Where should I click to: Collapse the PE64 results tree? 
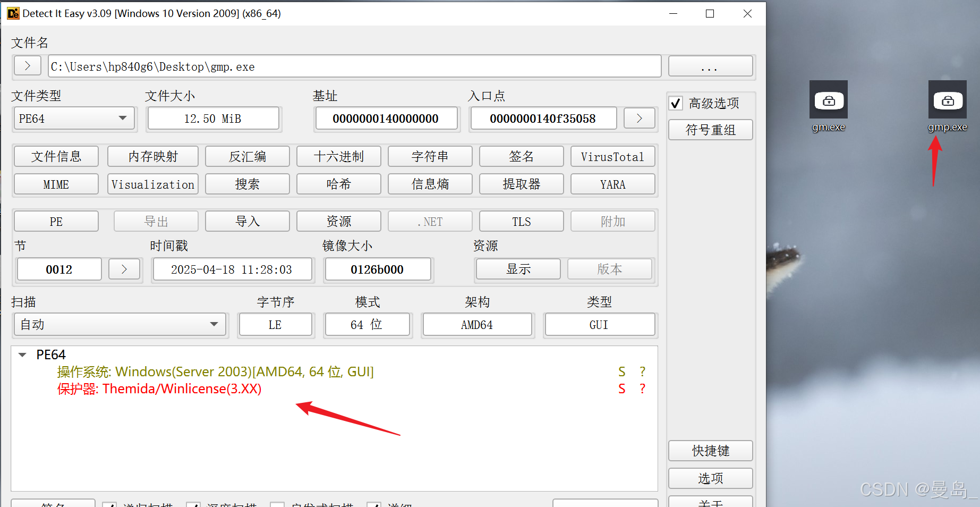coord(22,354)
